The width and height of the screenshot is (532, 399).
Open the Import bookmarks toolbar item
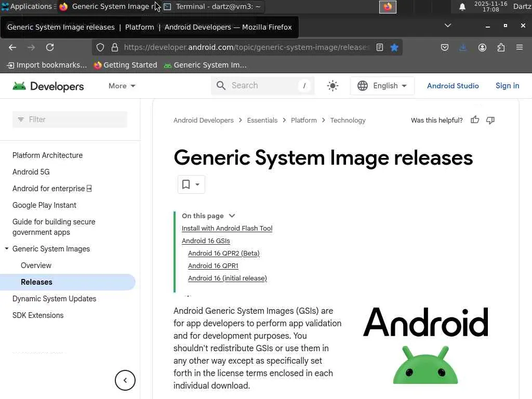(x=47, y=65)
